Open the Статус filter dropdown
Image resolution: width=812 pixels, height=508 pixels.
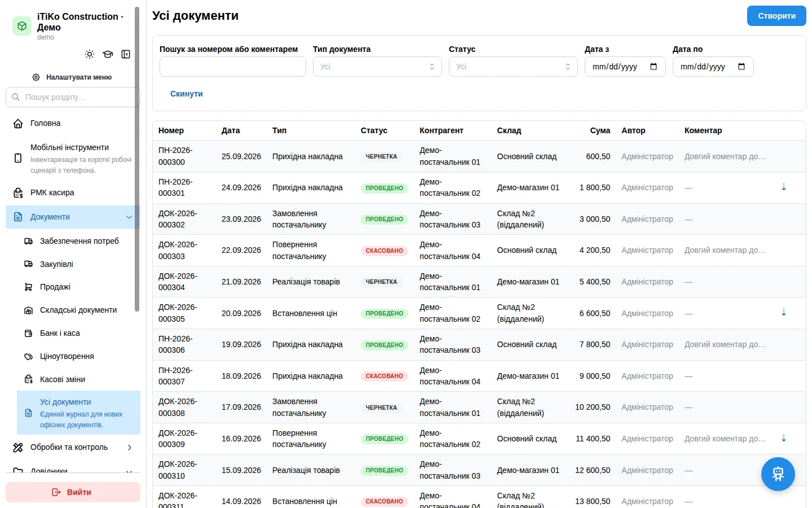tap(513, 67)
